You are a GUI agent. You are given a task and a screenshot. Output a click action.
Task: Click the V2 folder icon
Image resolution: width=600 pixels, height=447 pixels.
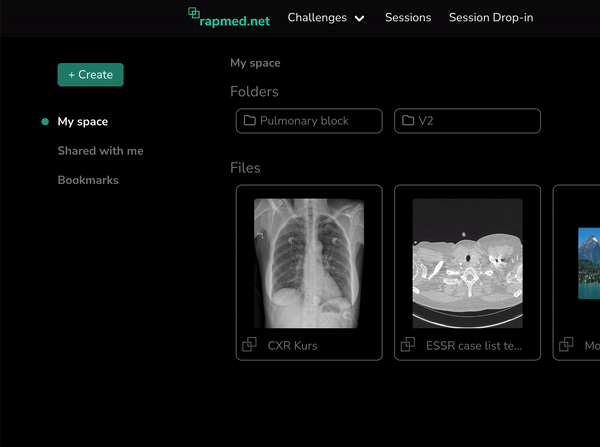click(408, 121)
